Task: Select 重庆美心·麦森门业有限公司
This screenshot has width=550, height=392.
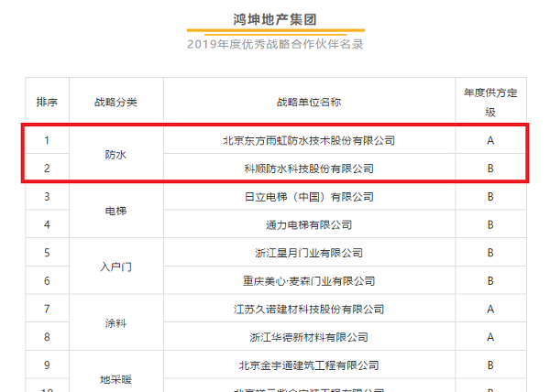Action: point(309,281)
